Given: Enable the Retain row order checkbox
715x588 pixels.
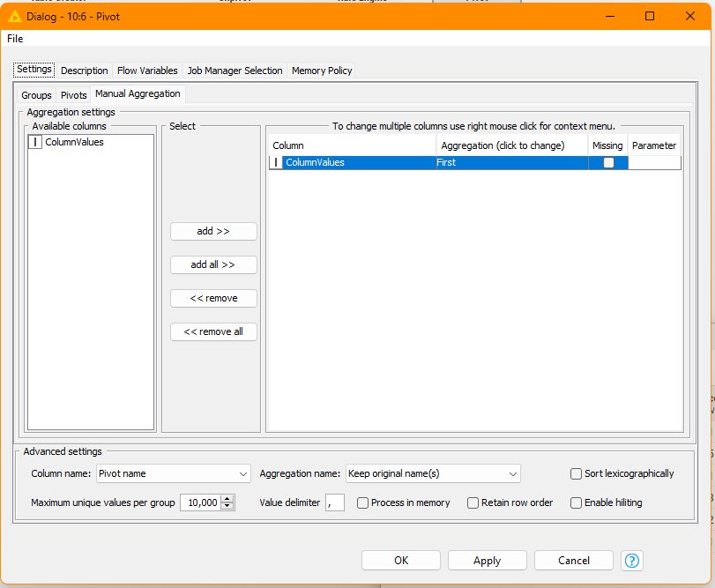Looking at the screenshot, I should coord(473,502).
